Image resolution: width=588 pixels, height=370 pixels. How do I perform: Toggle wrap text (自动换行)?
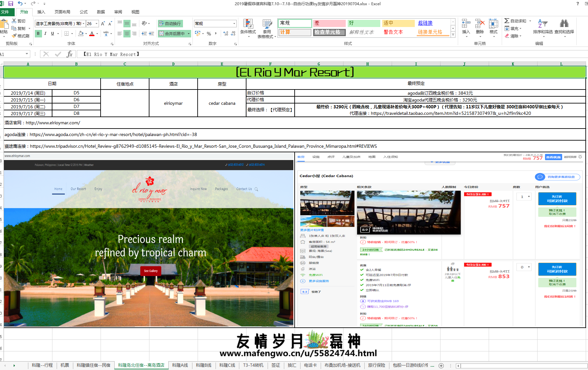[x=170, y=23]
